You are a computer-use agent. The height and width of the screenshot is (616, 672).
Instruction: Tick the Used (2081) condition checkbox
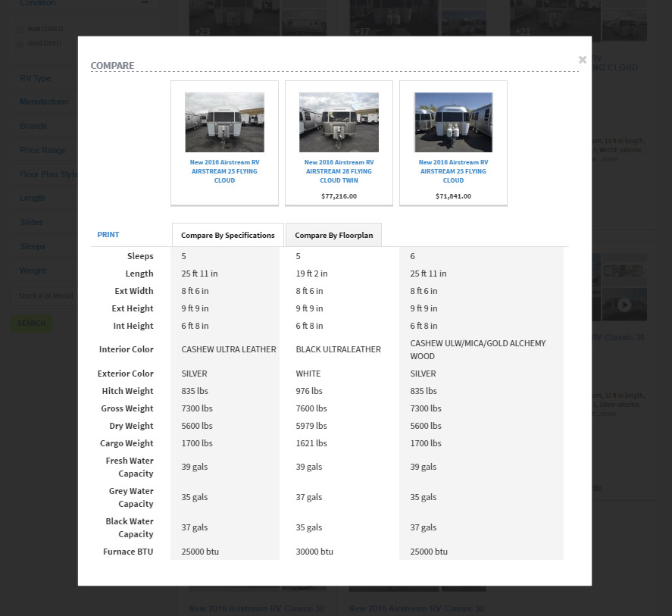click(x=20, y=43)
